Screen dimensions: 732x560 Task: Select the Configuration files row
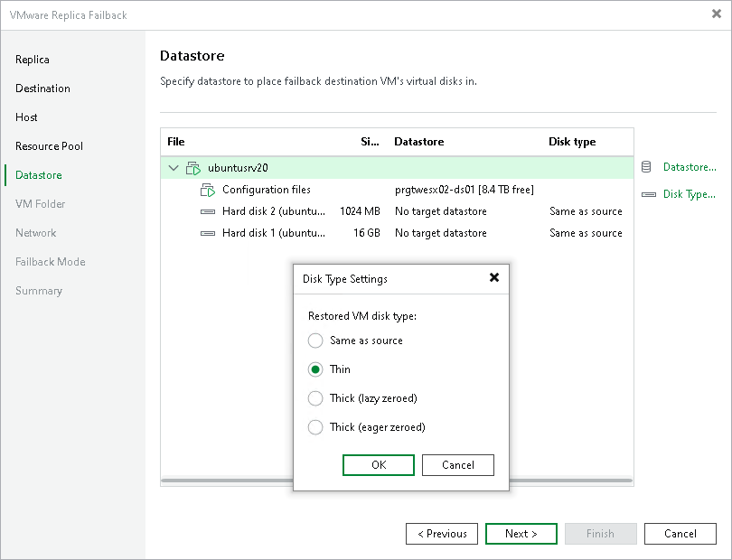[x=397, y=190]
